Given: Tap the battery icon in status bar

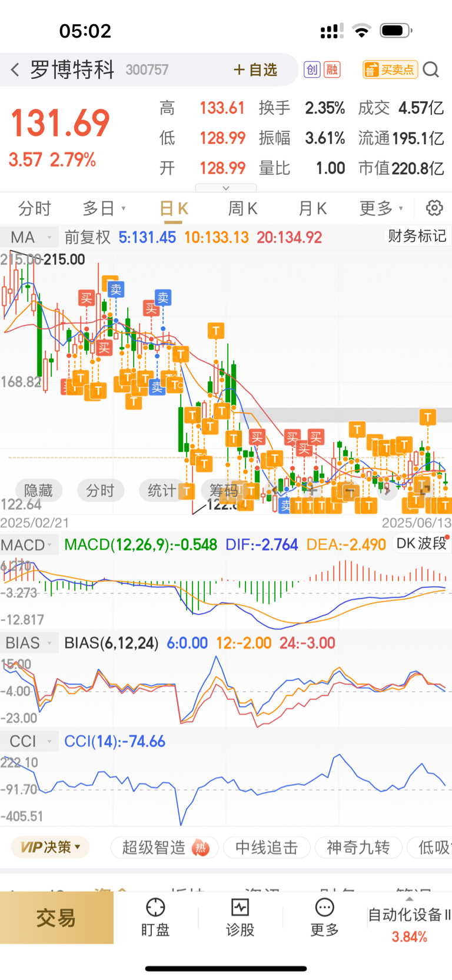Looking at the screenshot, I should click(396, 31).
